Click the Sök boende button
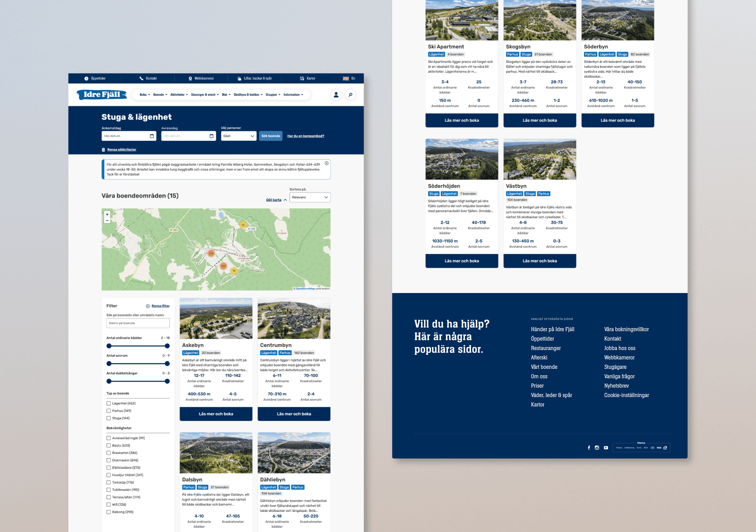 point(271,136)
